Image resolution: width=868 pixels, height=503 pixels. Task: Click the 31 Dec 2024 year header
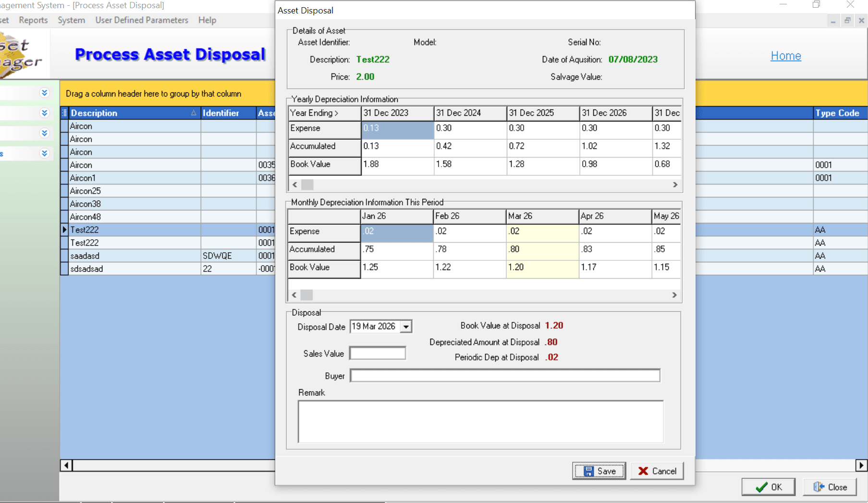point(470,113)
